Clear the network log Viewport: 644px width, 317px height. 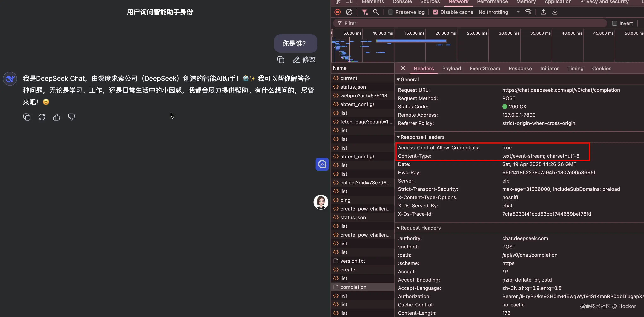tap(349, 12)
